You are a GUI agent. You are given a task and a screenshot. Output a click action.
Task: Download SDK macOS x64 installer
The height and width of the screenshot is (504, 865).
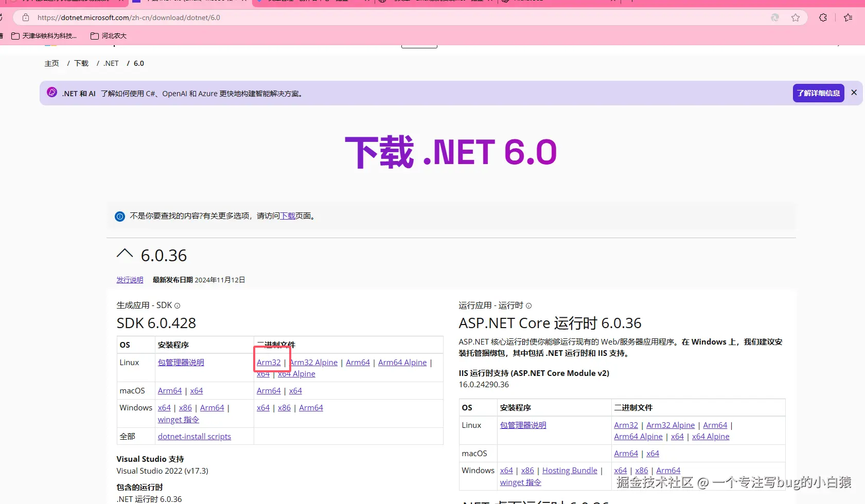pos(197,391)
